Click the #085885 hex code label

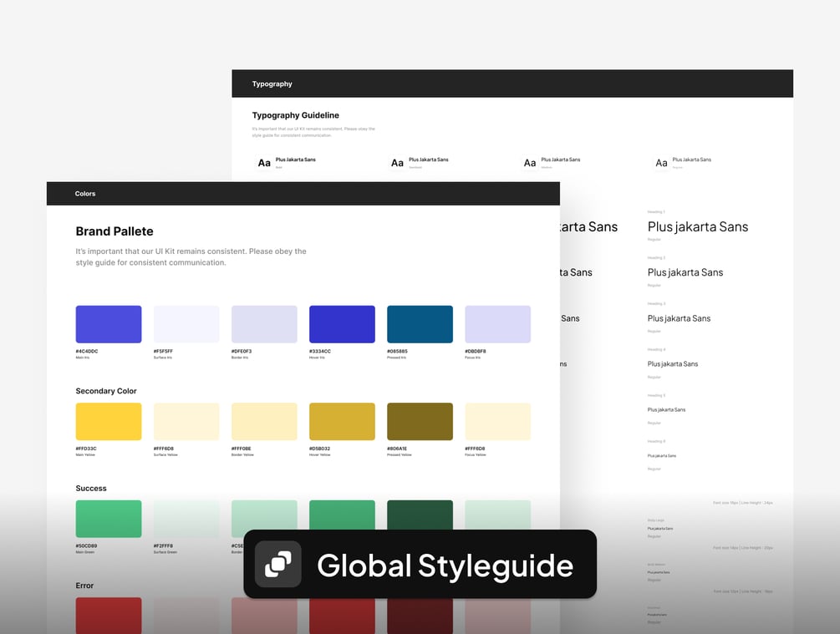point(398,352)
